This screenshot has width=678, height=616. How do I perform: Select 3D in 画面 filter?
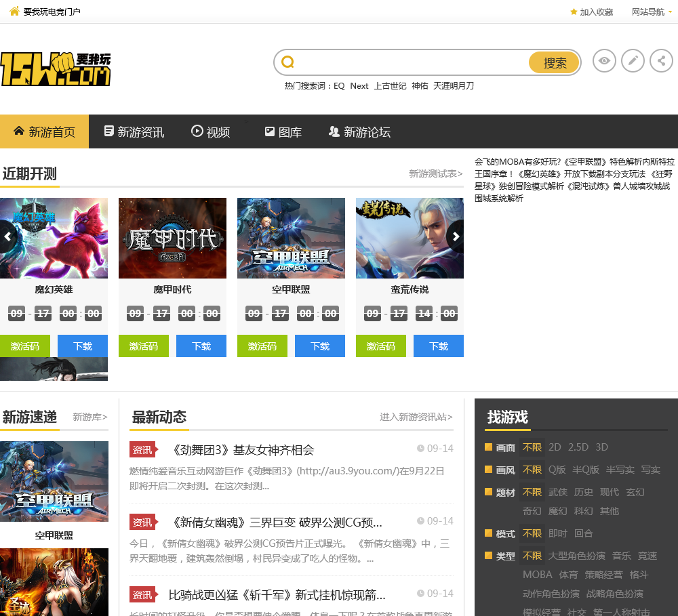[x=602, y=447]
